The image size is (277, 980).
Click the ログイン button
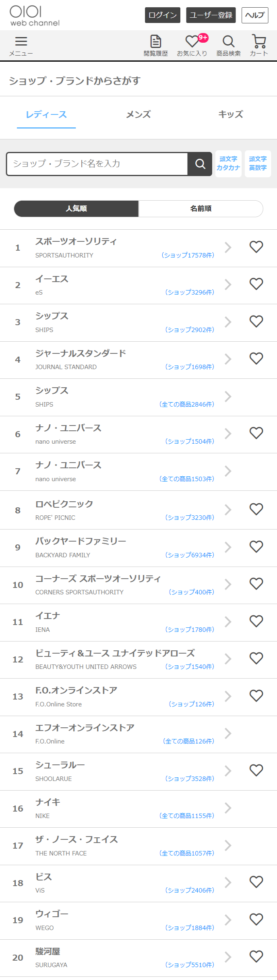[x=163, y=15]
